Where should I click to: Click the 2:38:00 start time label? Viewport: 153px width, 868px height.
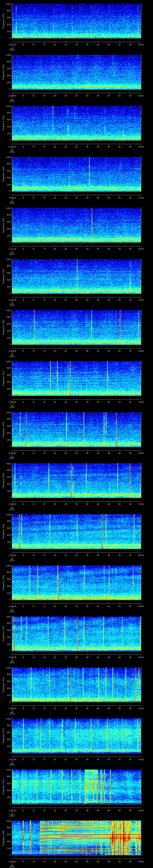click(x=12, y=606)
